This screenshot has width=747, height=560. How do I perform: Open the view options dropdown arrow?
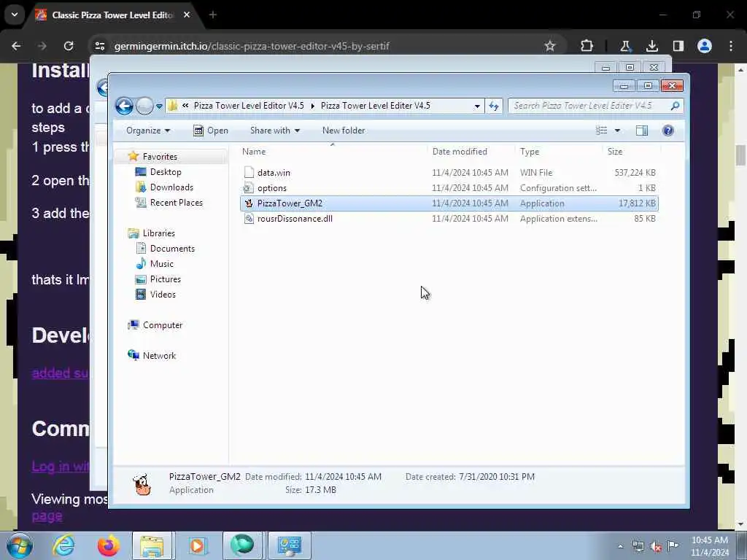pos(617,131)
